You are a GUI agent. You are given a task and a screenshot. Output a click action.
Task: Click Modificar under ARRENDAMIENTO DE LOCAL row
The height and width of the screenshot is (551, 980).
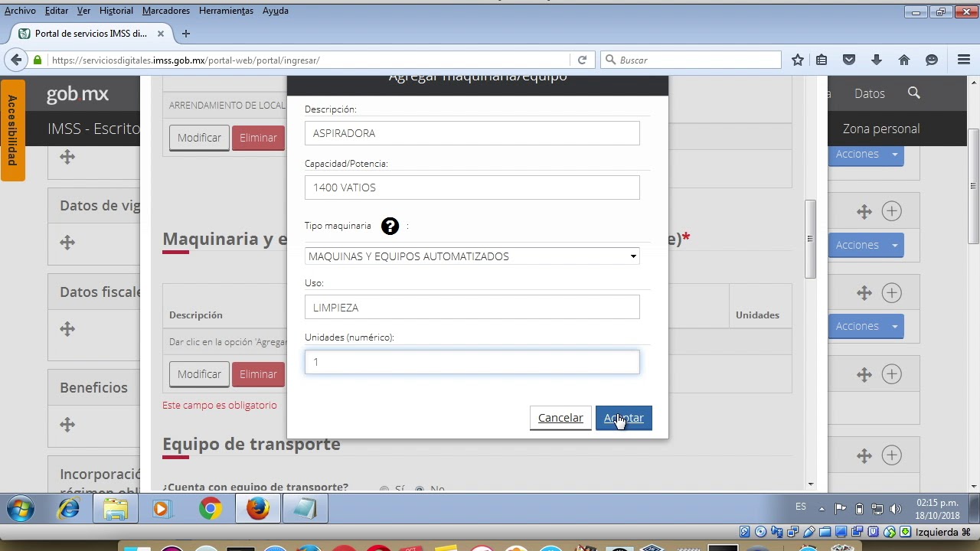coord(199,138)
